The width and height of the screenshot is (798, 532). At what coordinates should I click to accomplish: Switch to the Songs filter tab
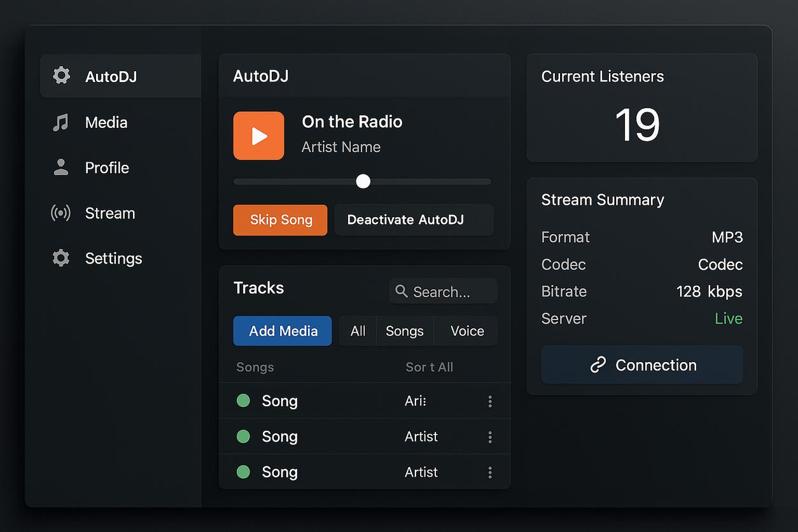click(405, 331)
